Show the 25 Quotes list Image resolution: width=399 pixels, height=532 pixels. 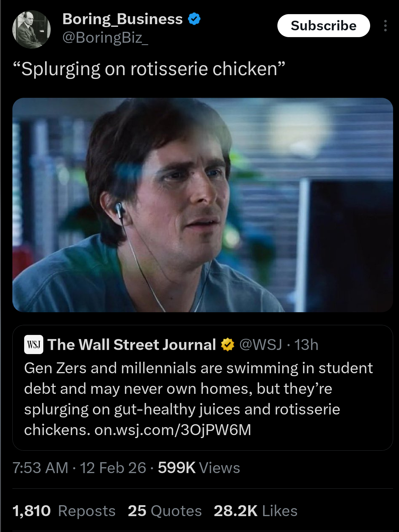pyautogui.click(x=165, y=511)
